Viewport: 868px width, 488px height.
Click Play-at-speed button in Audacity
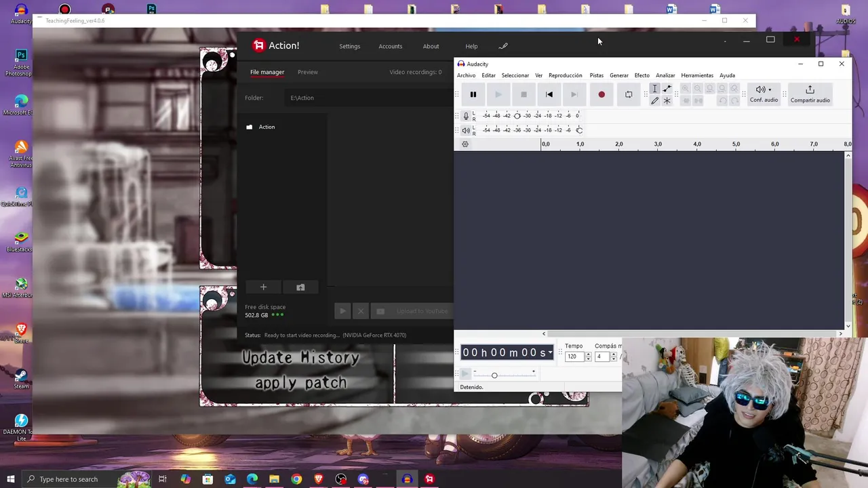(465, 374)
